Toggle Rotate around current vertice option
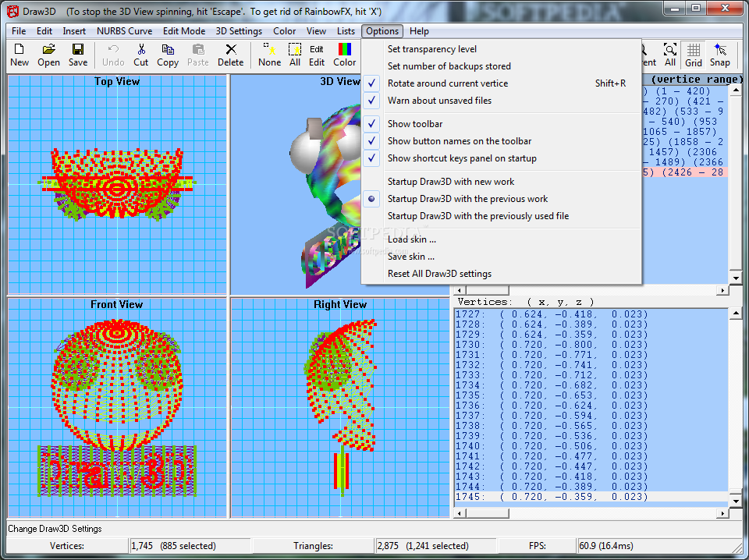The height and width of the screenshot is (560, 749). tap(502, 83)
